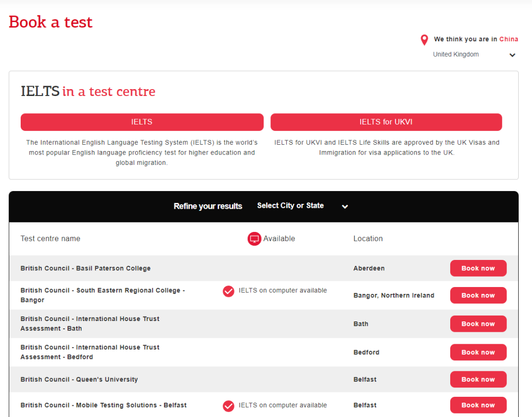Viewport: 532px width, 417px height.
Task: Click the checkmark icon in the Bangor row
Action: pyautogui.click(x=229, y=291)
